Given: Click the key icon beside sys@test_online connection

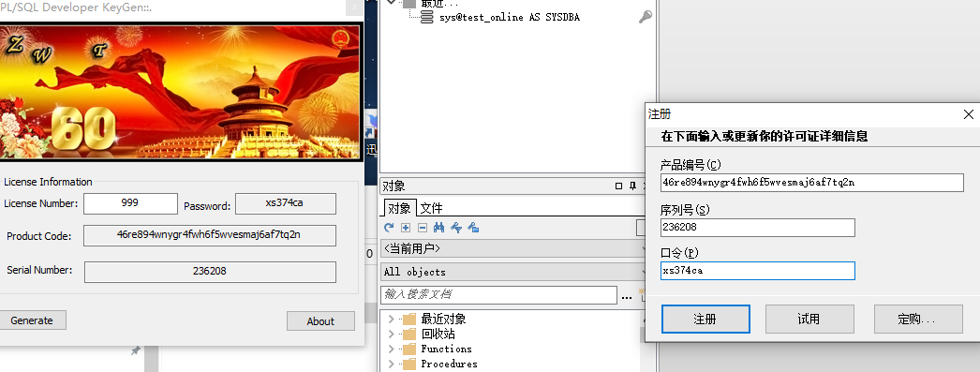Looking at the screenshot, I should [x=645, y=18].
